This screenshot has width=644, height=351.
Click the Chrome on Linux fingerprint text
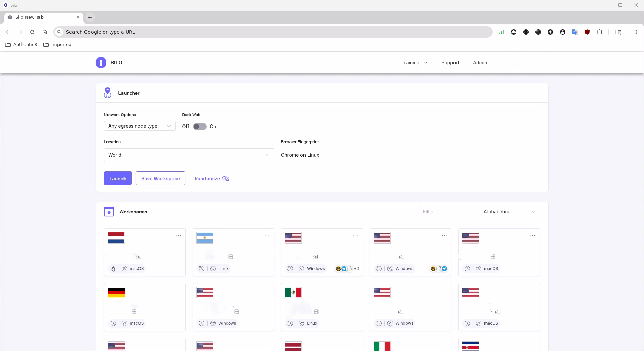(x=300, y=155)
